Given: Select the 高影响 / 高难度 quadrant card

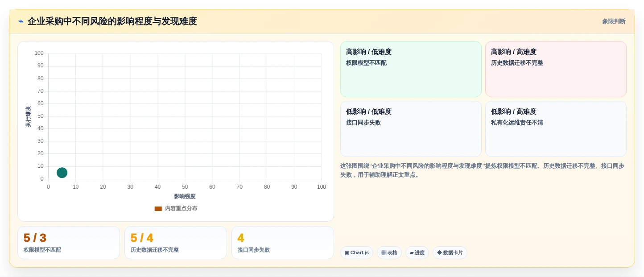Looking at the screenshot, I should click(556, 69).
